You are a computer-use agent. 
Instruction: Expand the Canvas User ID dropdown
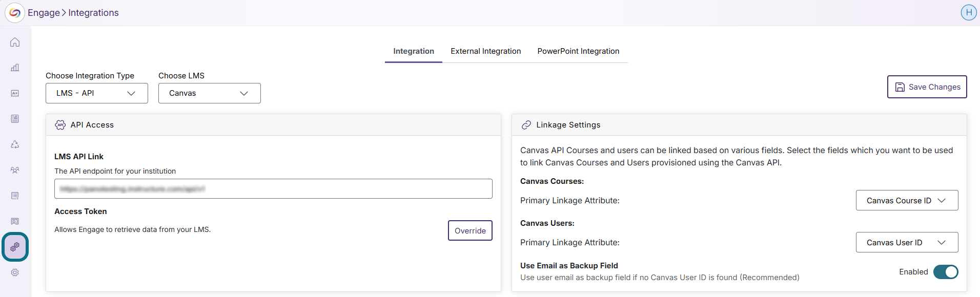pyautogui.click(x=907, y=242)
